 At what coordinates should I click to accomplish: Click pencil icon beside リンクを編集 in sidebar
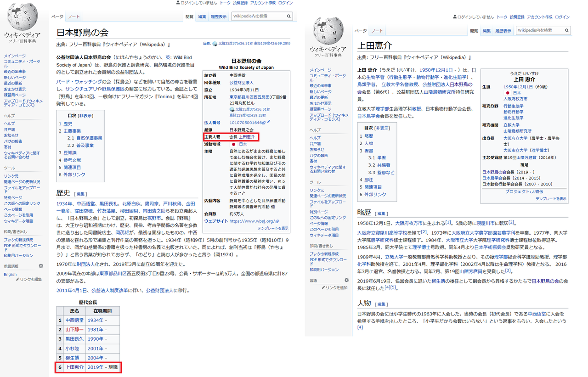pyautogui.click(x=18, y=279)
